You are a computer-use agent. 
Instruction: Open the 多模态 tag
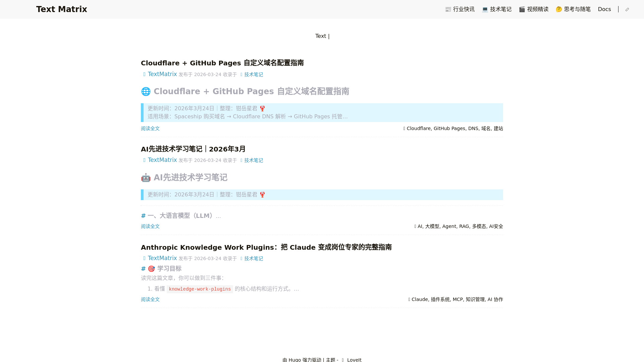click(x=479, y=227)
